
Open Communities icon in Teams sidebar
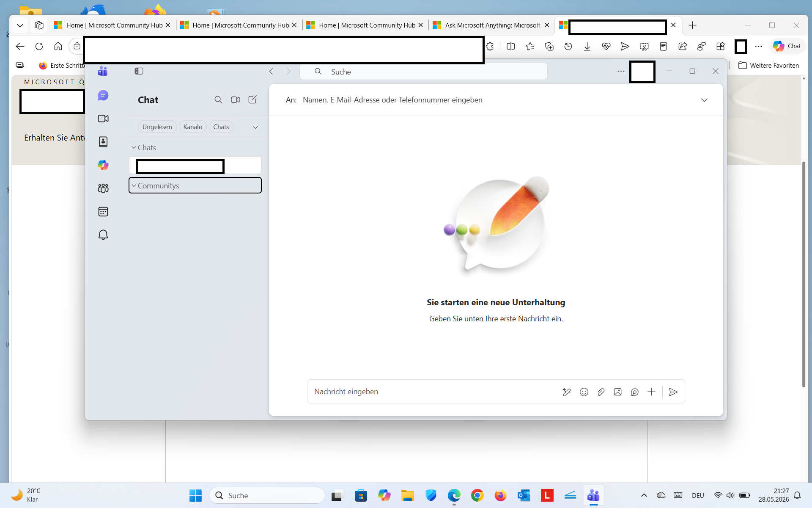[103, 188]
